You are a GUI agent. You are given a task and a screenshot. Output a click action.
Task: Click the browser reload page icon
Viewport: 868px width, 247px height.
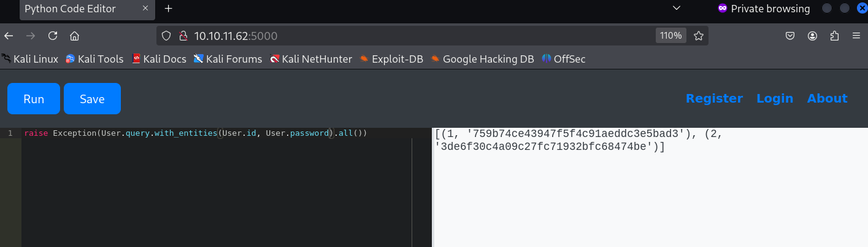(x=53, y=36)
